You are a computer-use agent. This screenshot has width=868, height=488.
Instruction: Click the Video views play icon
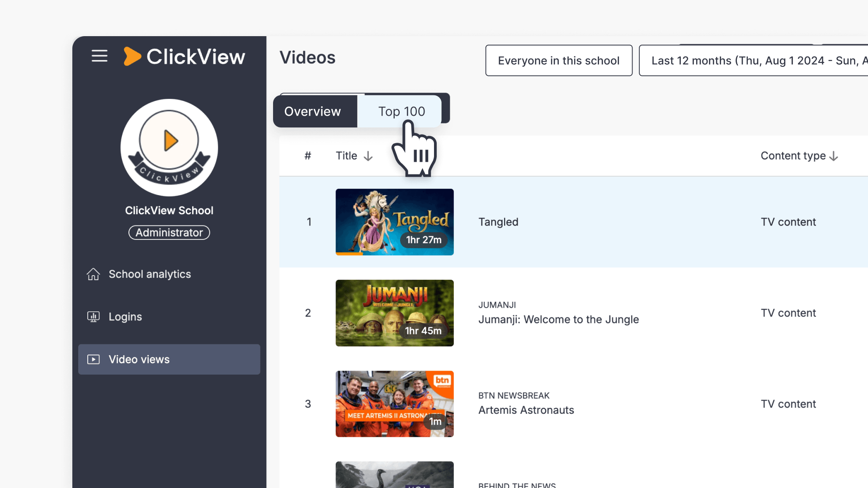coord(93,360)
